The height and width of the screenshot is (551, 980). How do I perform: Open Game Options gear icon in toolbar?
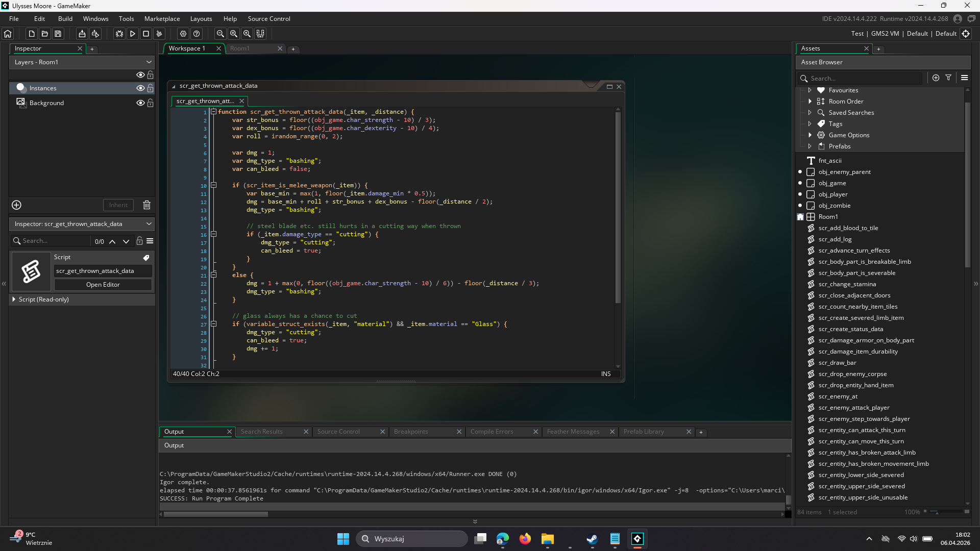coord(183,34)
